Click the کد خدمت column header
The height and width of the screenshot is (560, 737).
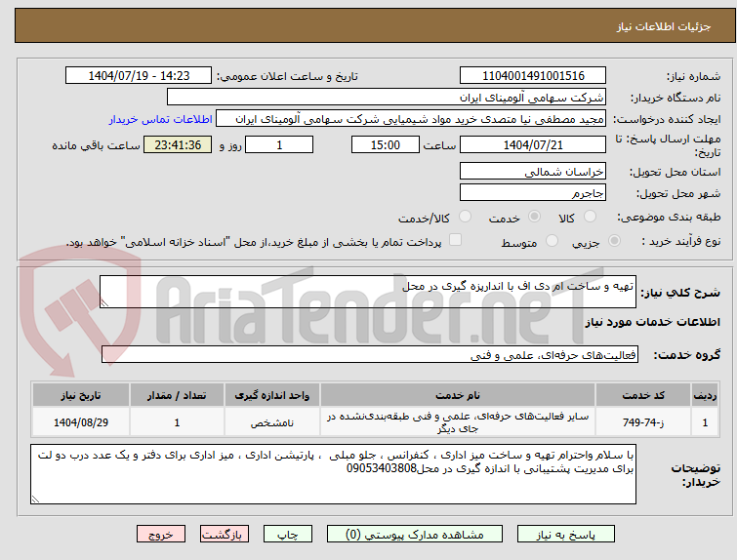click(642, 395)
